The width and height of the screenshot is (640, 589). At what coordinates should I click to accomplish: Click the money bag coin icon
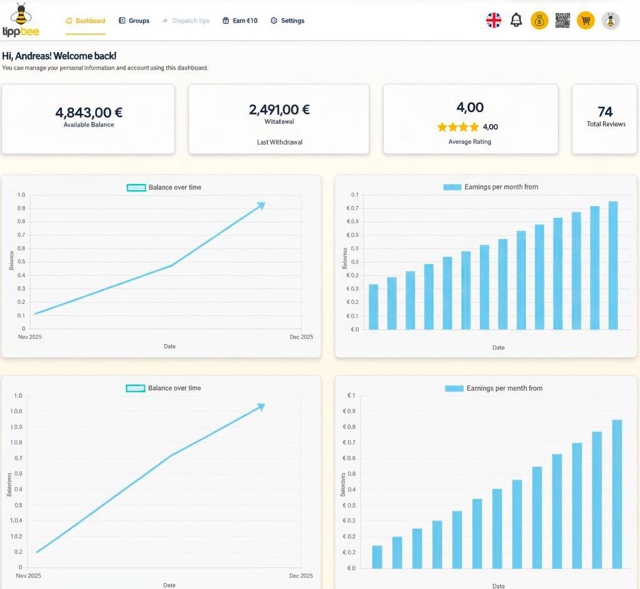539,20
